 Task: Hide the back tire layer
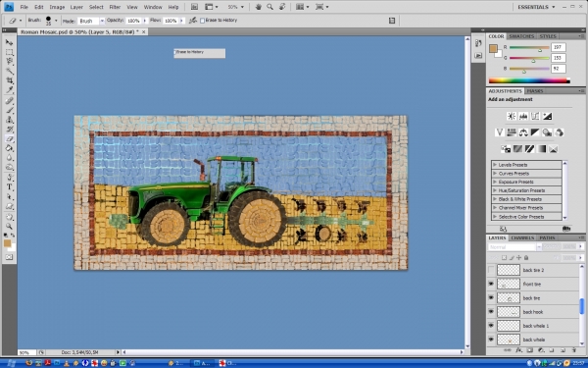491,297
